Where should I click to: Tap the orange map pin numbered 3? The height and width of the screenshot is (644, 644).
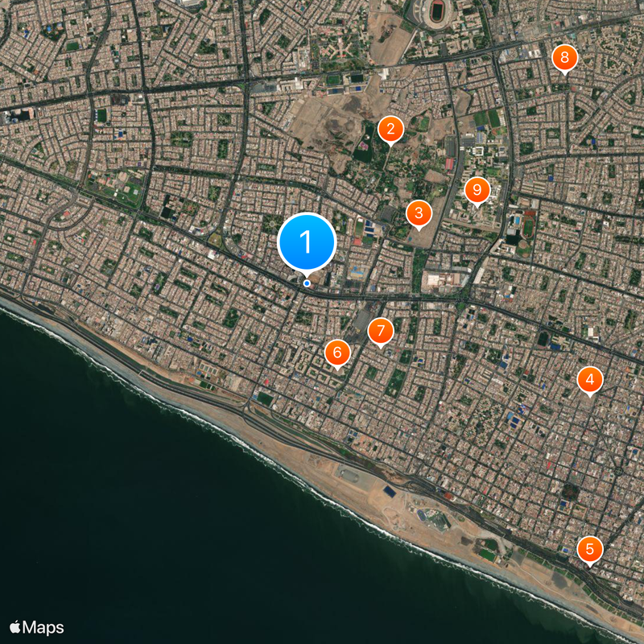pos(419,213)
